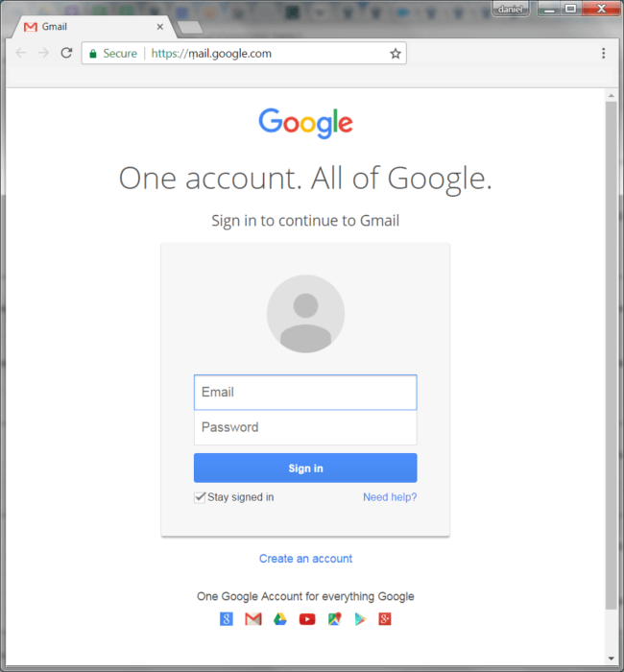Click the Gmail icon below the form
The width and height of the screenshot is (624, 672).
[253, 619]
